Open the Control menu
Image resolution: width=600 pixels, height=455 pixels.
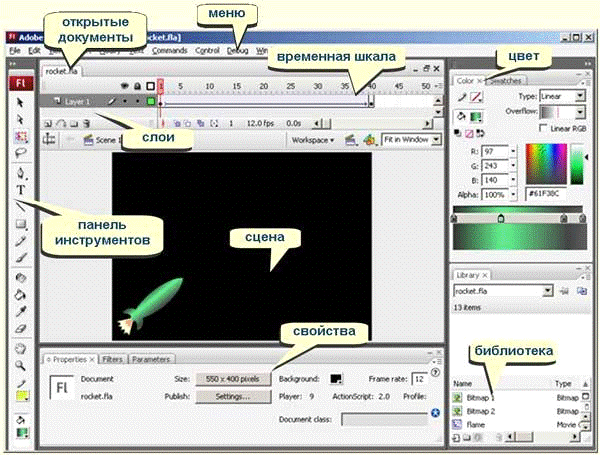click(207, 51)
